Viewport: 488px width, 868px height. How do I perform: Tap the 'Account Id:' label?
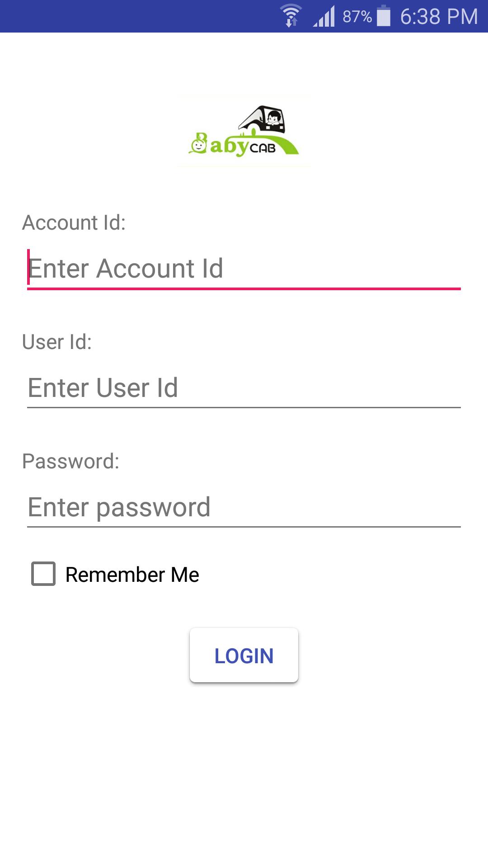[x=74, y=222]
